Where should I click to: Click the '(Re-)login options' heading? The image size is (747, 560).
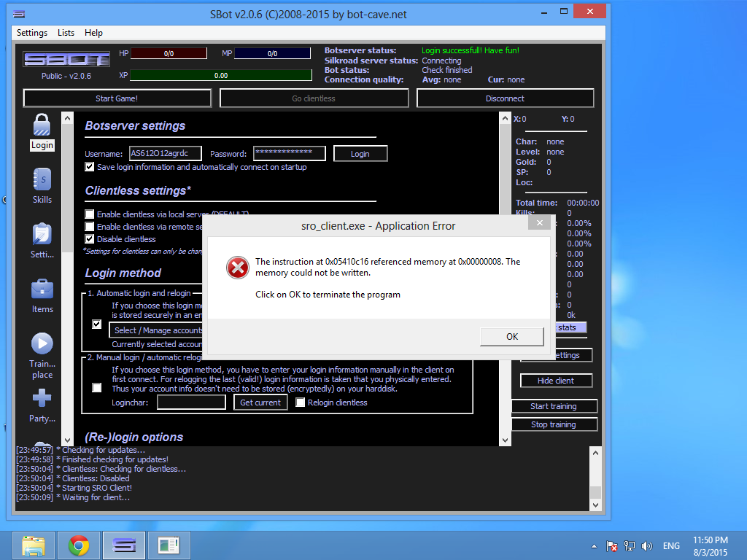134,437
